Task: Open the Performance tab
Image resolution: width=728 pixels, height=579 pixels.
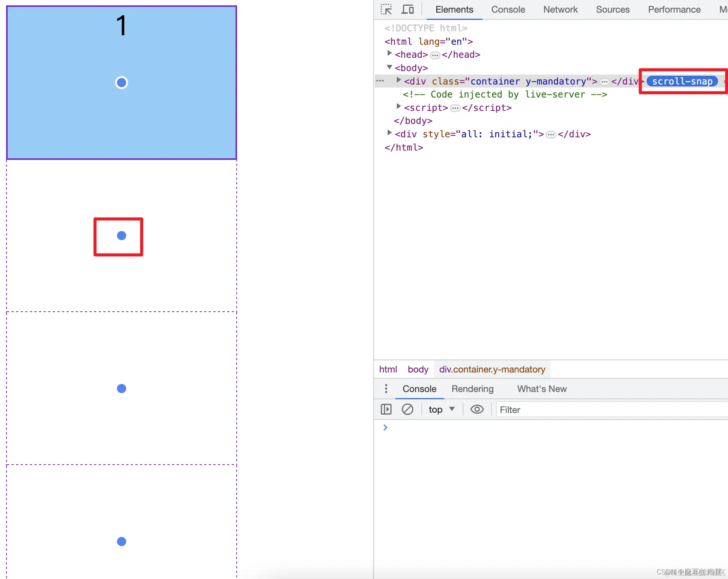Action: click(674, 10)
